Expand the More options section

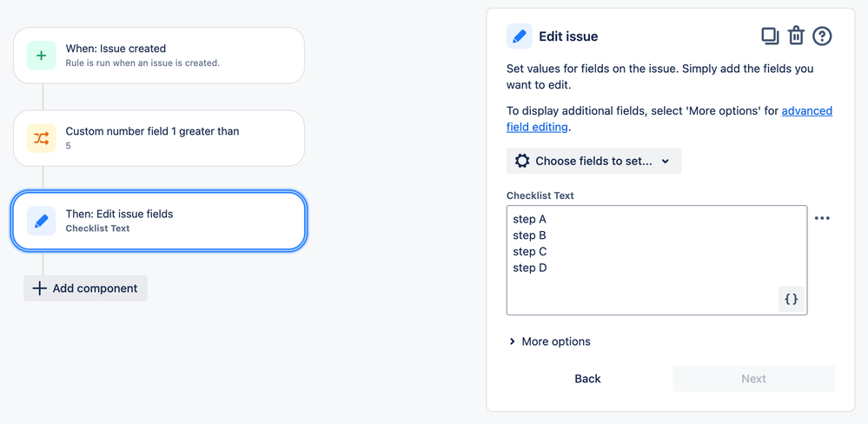coord(549,341)
